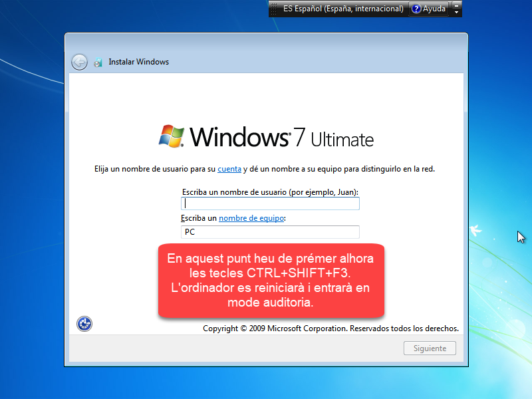The height and width of the screenshot is (399, 532).
Task: Minimize the language bar with small dash
Action: (x=456, y=5)
